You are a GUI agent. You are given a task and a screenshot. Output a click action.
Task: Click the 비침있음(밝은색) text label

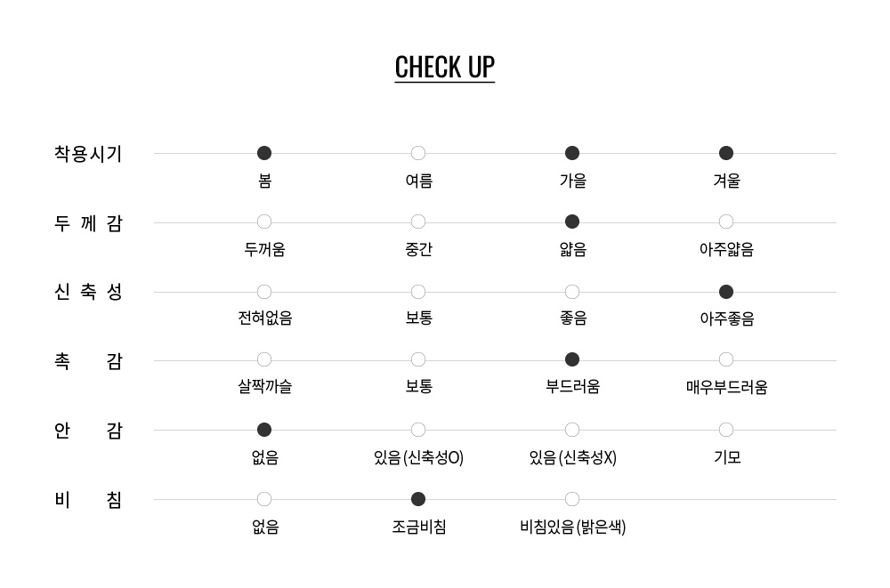click(572, 527)
